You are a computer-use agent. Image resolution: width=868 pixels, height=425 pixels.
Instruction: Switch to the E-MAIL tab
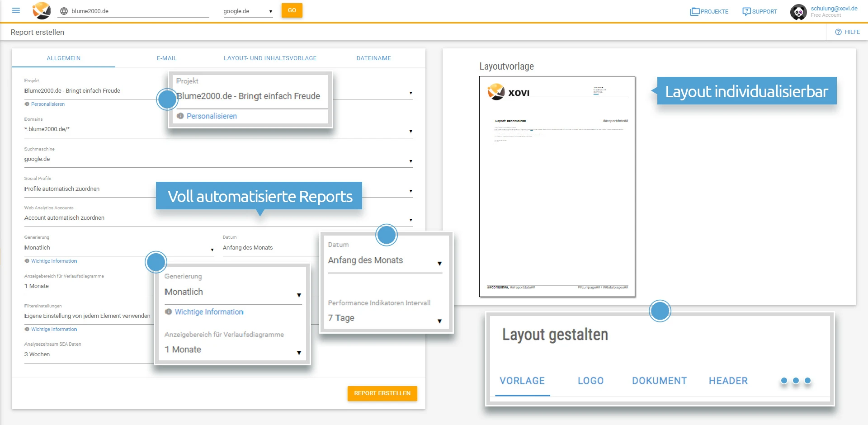pos(166,58)
